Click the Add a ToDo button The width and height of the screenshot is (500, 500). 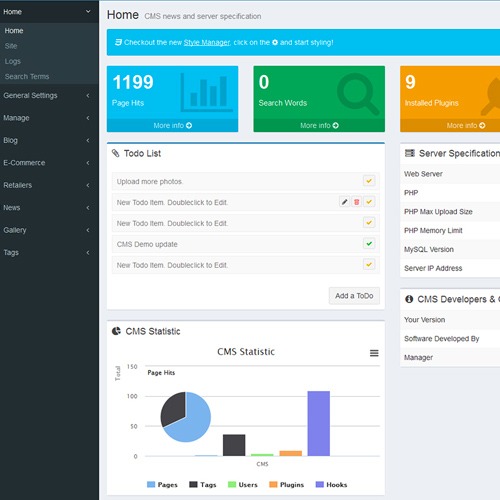point(354,296)
